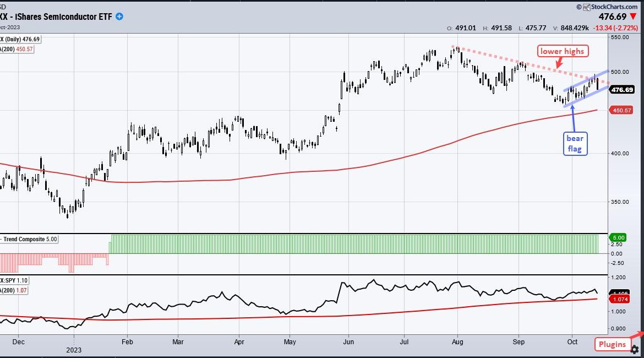The height and width of the screenshot is (358, 644).
Task: Click the 550.00 price axis label
Action: (620, 37)
